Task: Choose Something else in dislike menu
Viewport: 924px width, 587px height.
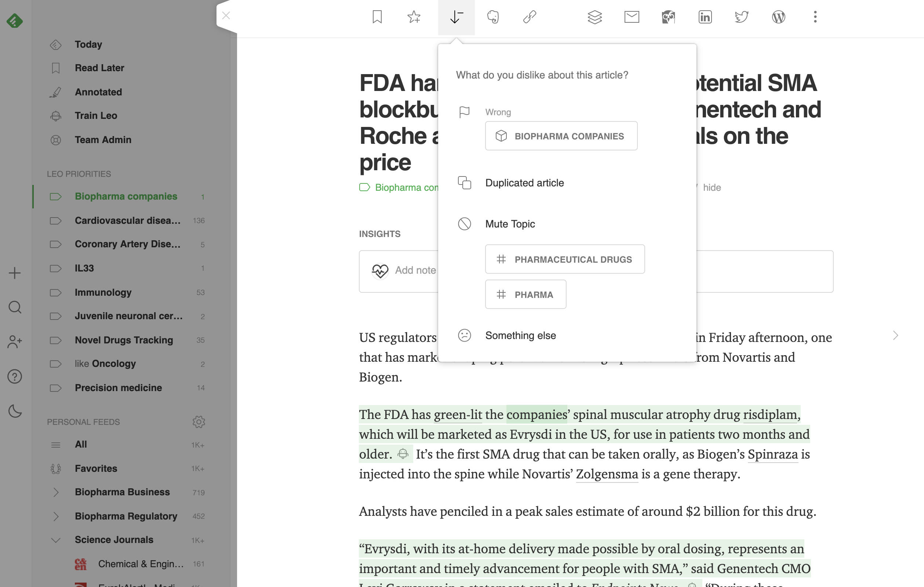Action: [x=520, y=336]
